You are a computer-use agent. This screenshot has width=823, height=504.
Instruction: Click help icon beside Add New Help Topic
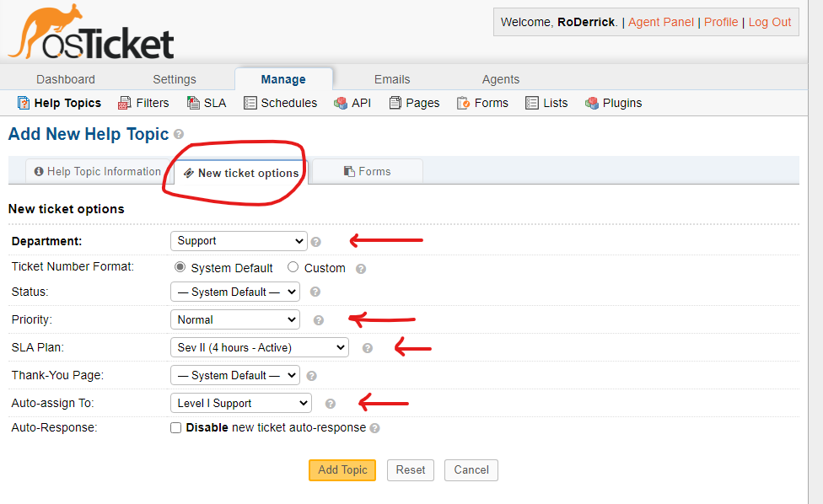coord(179,134)
